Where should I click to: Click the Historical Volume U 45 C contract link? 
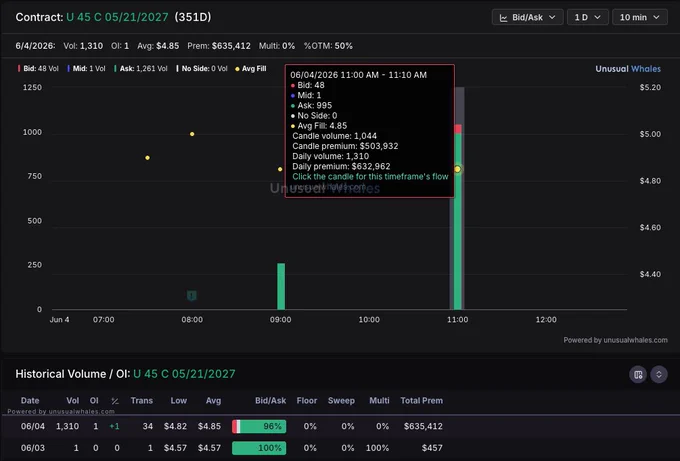click(184, 374)
